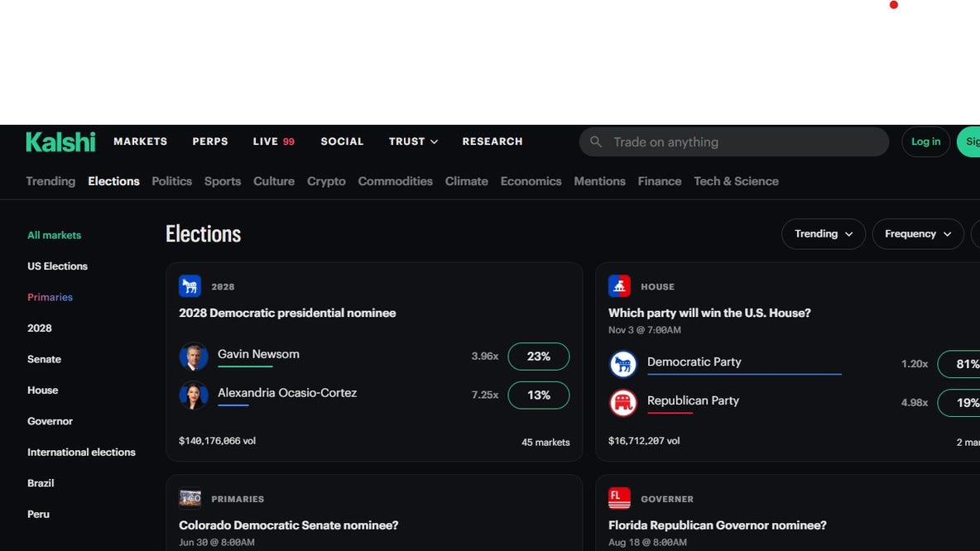Image resolution: width=980 pixels, height=551 pixels.
Task: Open the Frequency filter dropdown
Action: coord(917,234)
